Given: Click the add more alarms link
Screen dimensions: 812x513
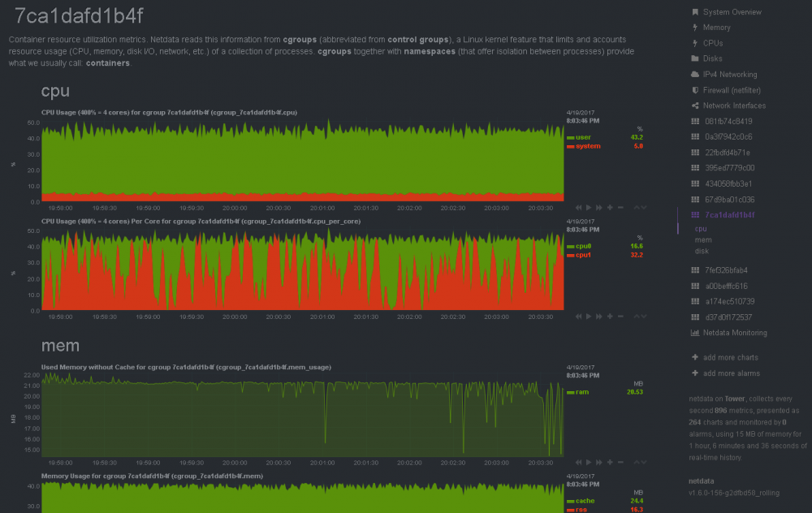Looking at the screenshot, I should pyautogui.click(x=732, y=373).
